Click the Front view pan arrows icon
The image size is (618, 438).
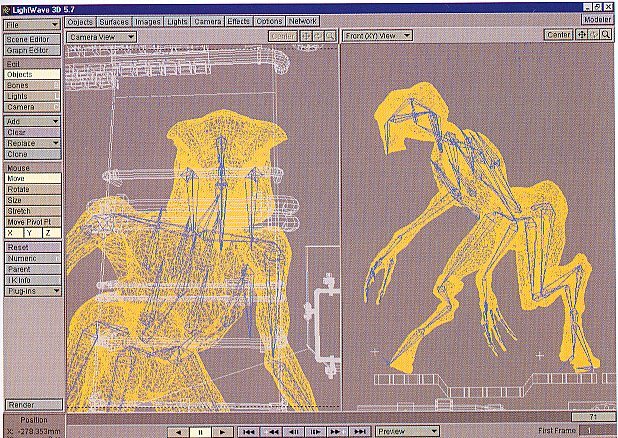pos(581,35)
